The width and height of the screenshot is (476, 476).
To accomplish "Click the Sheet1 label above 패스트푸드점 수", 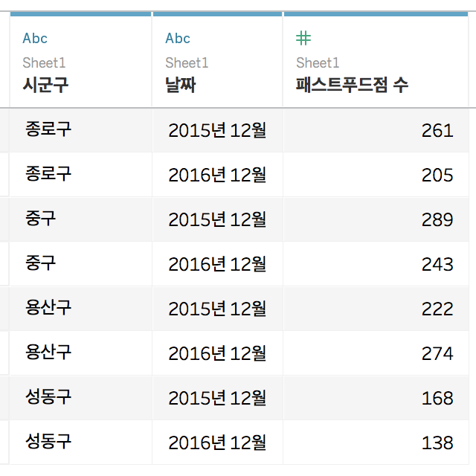I will 318,62.
